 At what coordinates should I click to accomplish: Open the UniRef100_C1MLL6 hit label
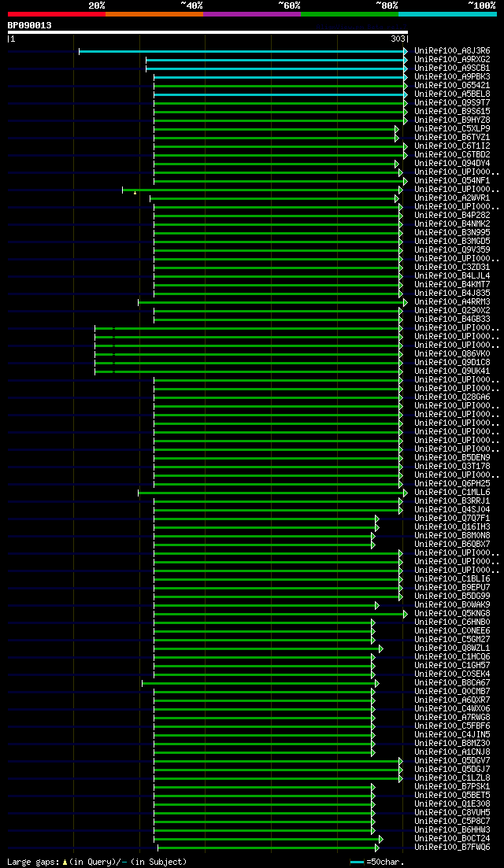[x=452, y=493]
